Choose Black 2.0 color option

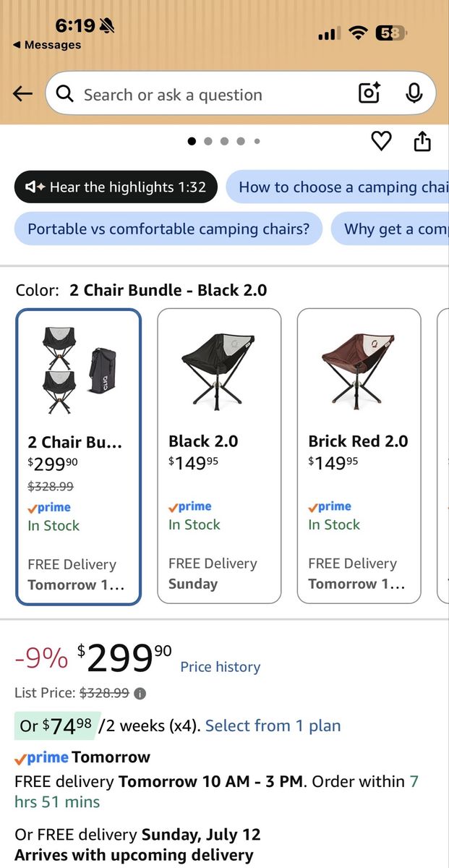219,456
